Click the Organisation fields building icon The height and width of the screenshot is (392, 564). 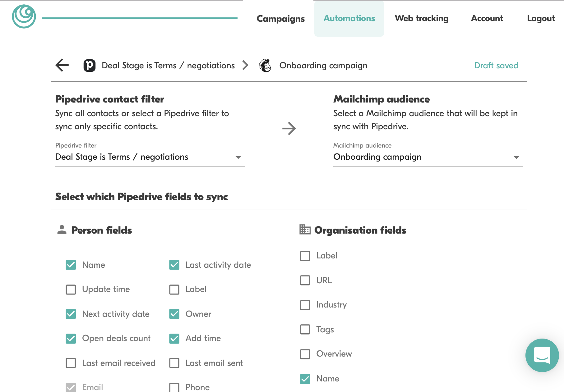305,230
